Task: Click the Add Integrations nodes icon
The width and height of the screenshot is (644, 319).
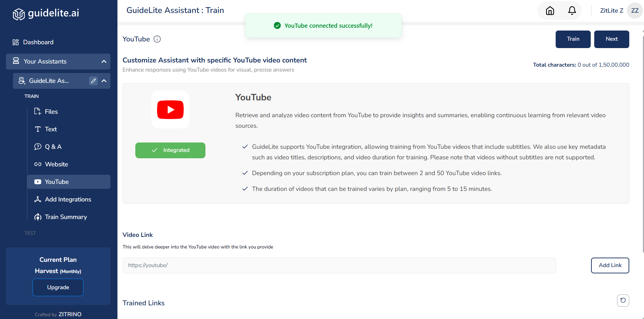Action: [38, 199]
